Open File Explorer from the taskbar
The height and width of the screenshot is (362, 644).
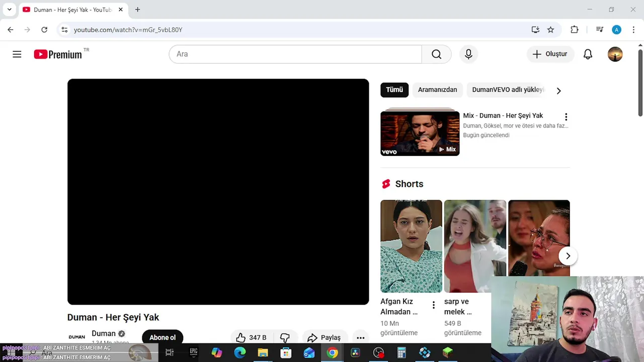point(263,352)
